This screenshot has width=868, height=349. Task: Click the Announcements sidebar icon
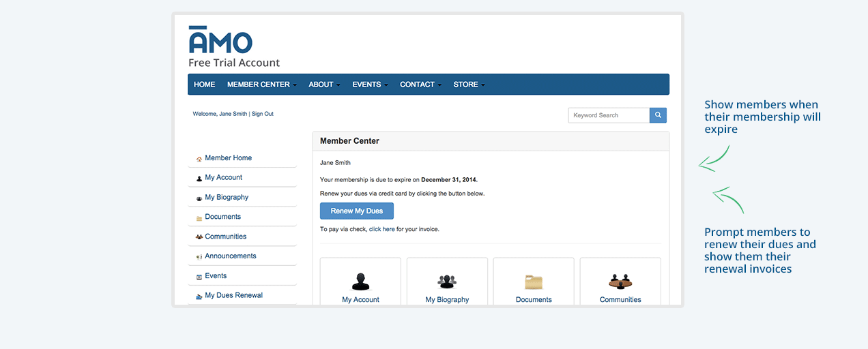click(x=199, y=257)
